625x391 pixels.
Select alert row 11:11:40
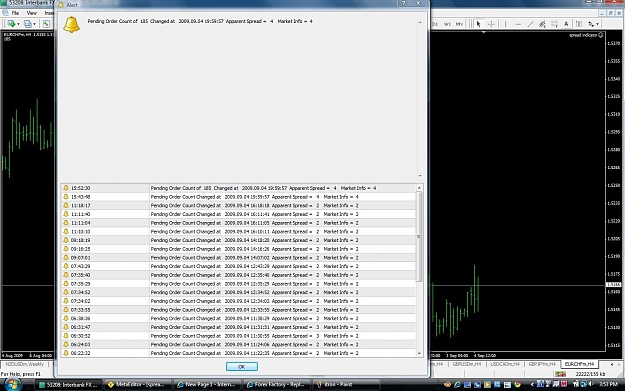point(238,214)
